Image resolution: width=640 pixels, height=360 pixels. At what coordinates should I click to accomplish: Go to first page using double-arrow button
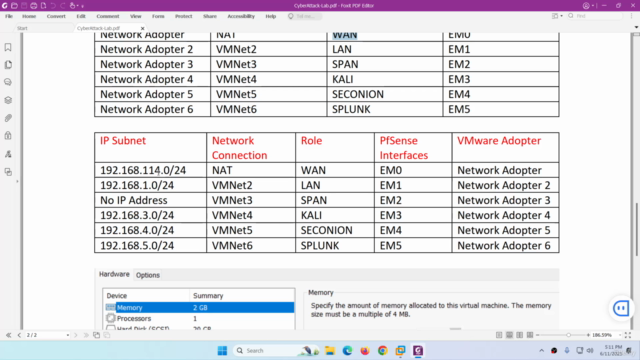(x=9, y=335)
